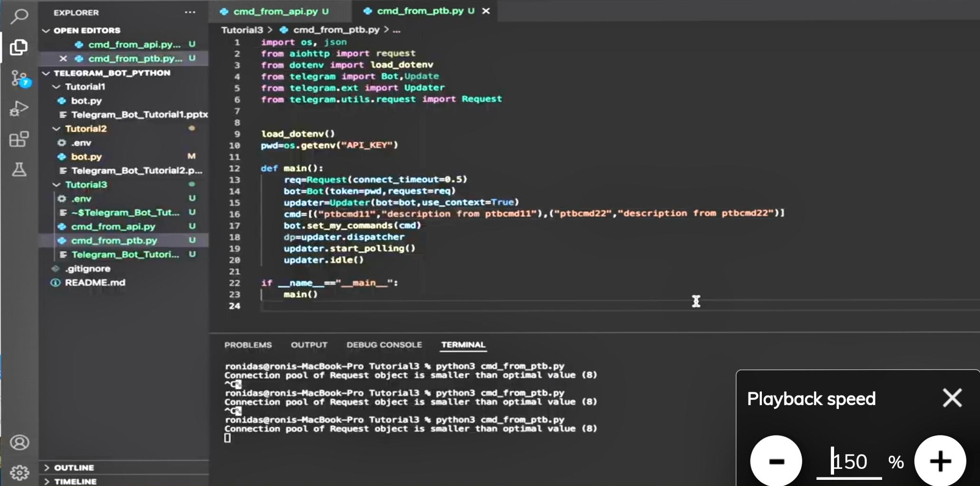The image size is (980, 486).
Task: Open the Search view in activity bar
Action: 19,16
